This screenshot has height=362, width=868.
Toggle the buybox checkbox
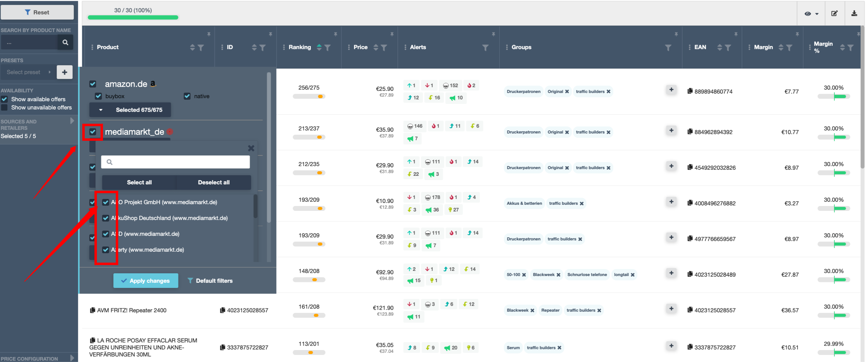pos(98,96)
